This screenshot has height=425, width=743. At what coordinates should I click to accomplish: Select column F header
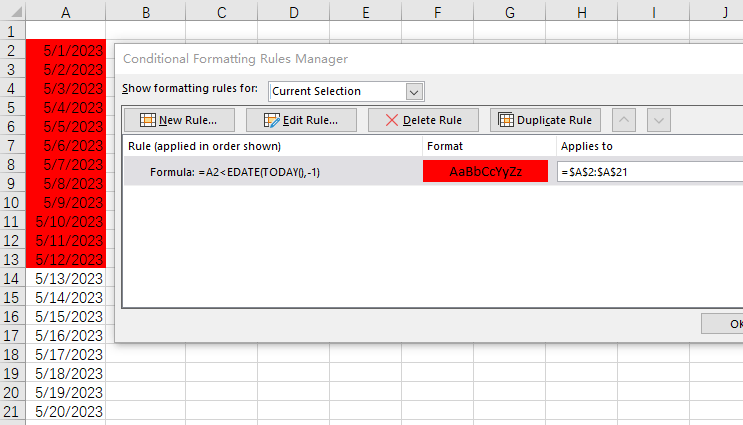(437, 12)
